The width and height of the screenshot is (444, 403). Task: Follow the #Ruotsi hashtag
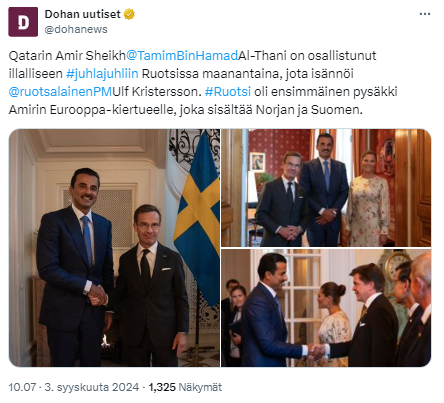(228, 92)
